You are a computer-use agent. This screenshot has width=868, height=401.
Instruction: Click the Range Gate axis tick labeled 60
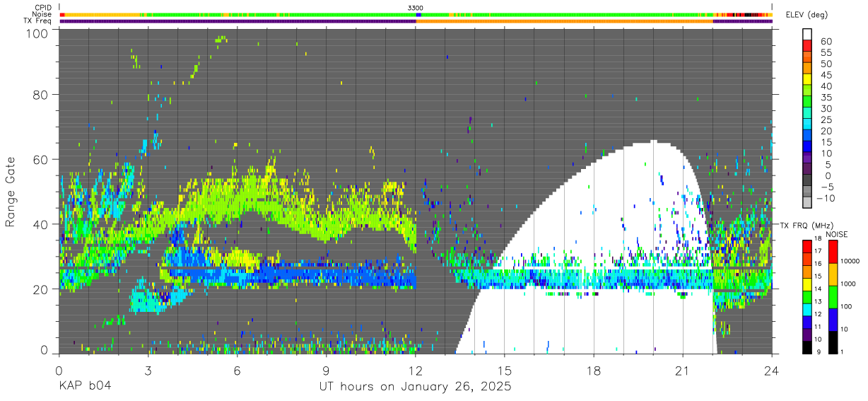(41, 159)
